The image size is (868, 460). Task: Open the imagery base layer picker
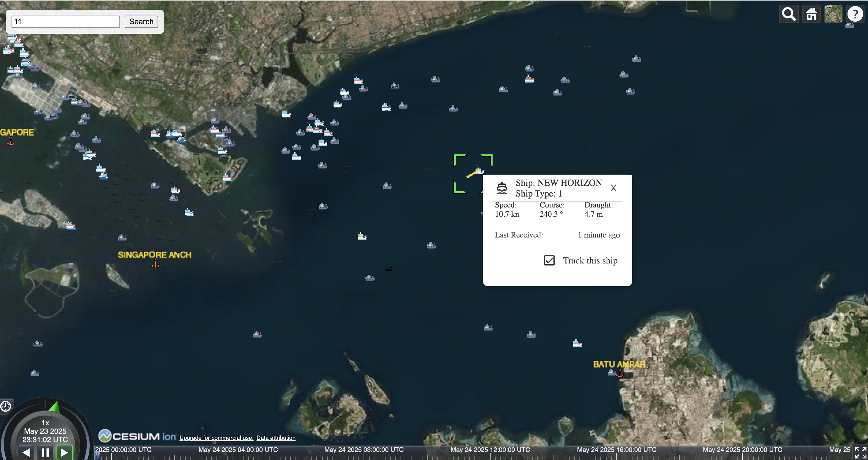[x=833, y=14]
